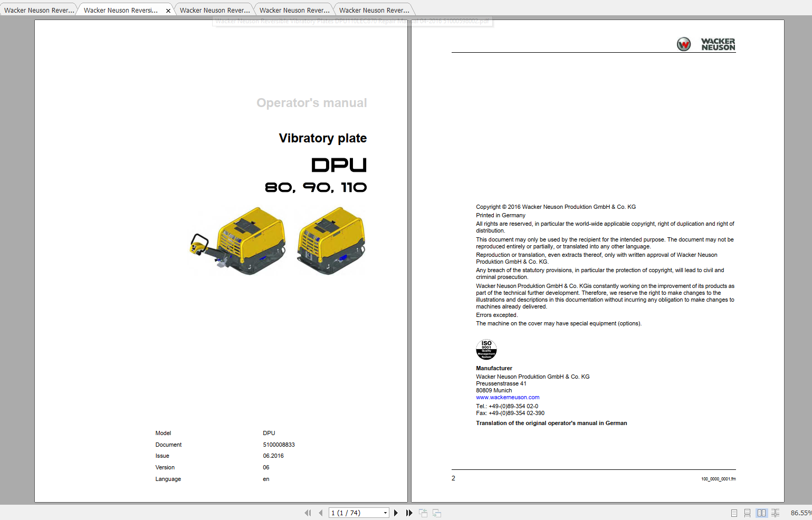812x520 pixels.
Task: Enable continuous scrolling view mode
Action: point(747,512)
